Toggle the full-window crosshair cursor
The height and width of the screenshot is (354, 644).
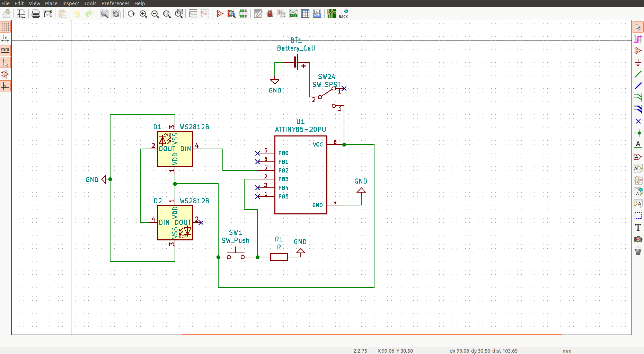pos(5,62)
